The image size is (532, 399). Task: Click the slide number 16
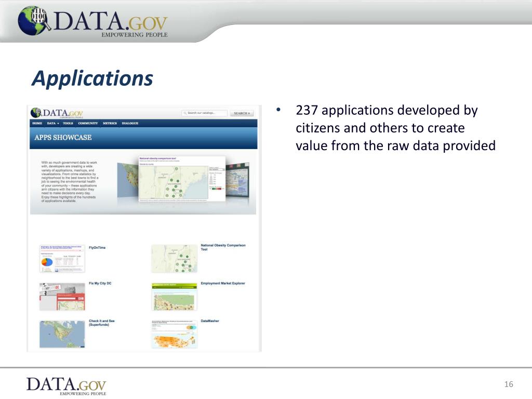(509, 384)
